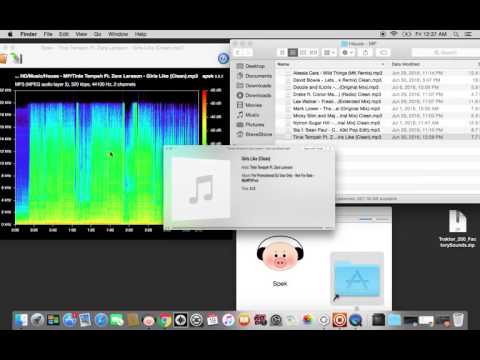The height and width of the screenshot is (360, 480).
Task: Open the File menu
Action: [48, 34]
